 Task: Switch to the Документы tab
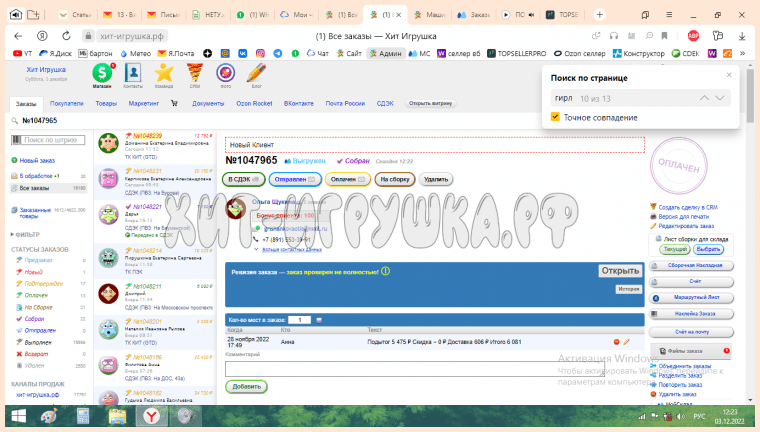[208, 103]
